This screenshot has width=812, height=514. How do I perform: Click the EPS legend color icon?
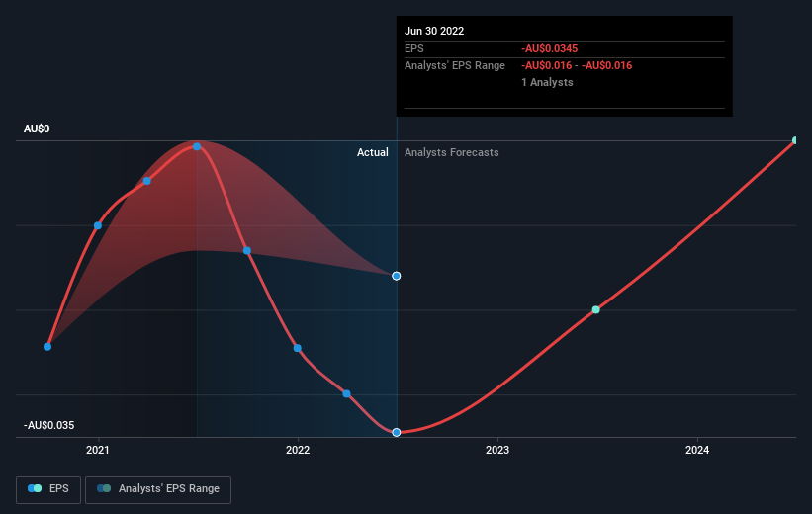(x=35, y=488)
